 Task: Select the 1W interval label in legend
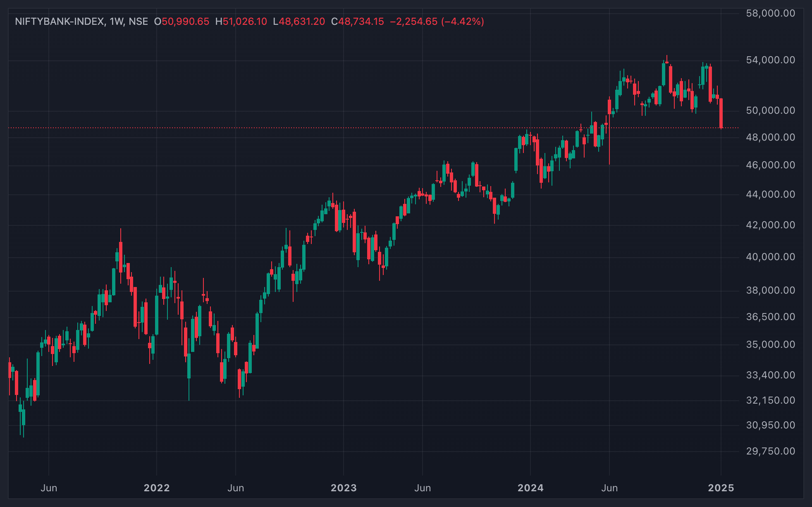pyautogui.click(x=117, y=22)
